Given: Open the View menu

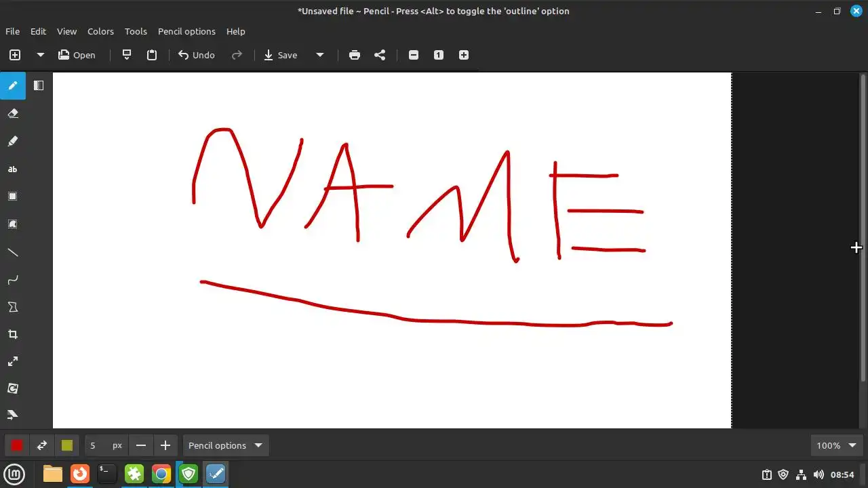Looking at the screenshot, I should [x=66, y=31].
